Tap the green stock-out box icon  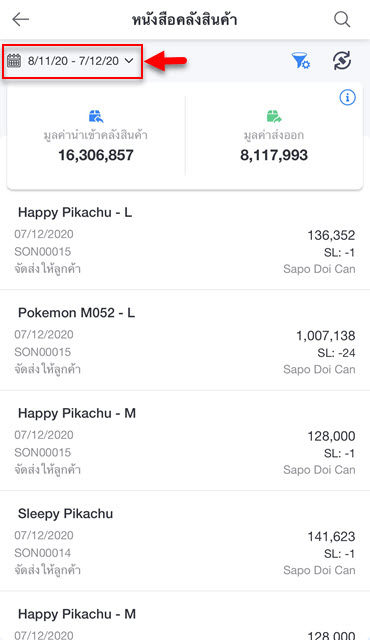[274, 117]
